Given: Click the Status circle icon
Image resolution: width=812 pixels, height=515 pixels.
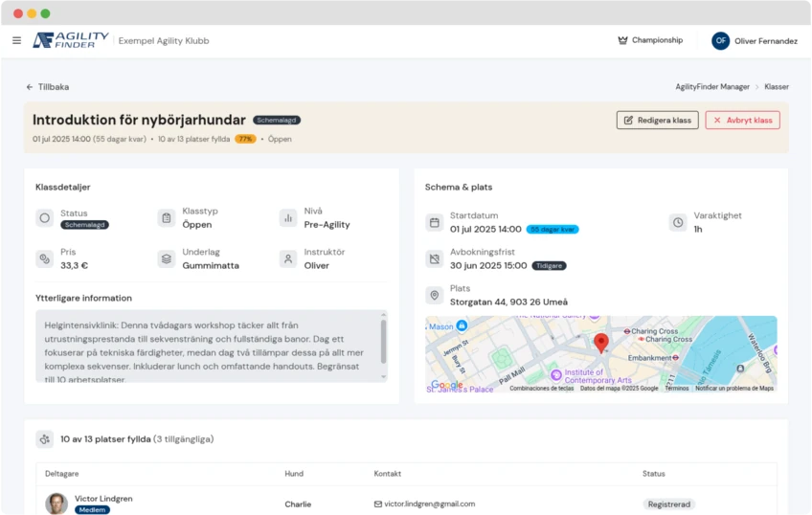Looking at the screenshot, I should click(44, 218).
